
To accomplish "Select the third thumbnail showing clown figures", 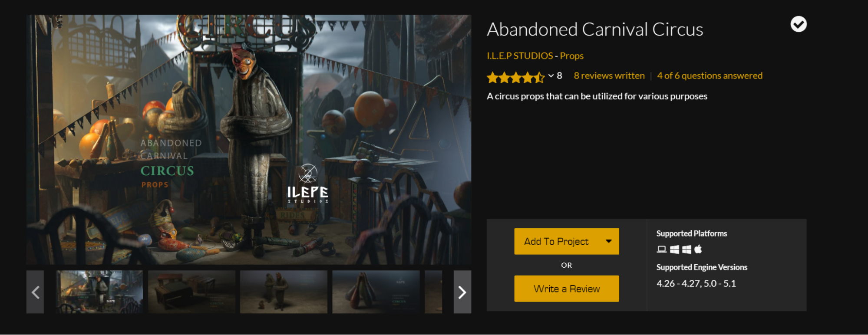I will coord(284,292).
